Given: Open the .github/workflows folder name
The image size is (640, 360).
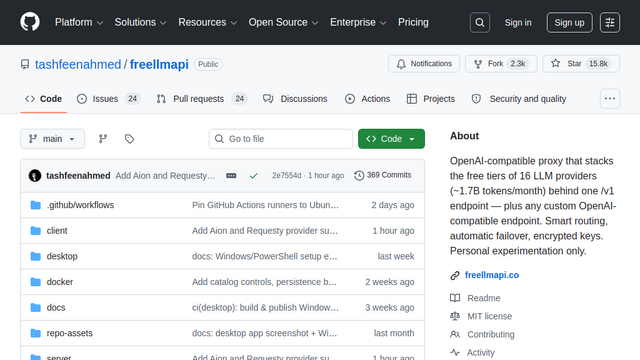Looking at the screenshot, I should (80, 205).
